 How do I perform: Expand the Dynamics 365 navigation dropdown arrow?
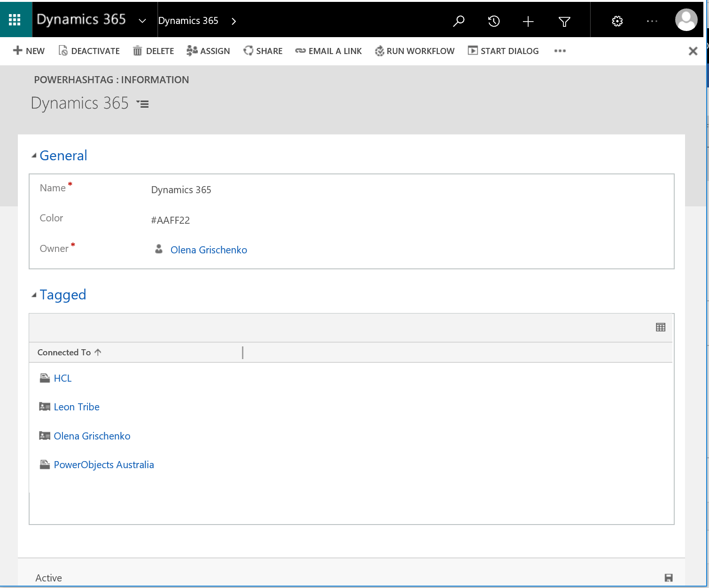pyautogui.click(x=142, y=21)
